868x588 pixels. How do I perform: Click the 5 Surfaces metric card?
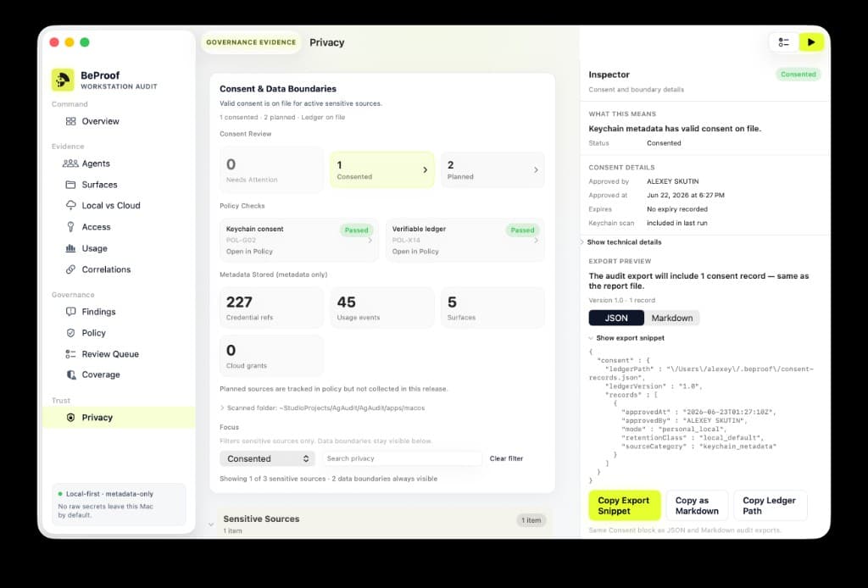pos(492,308)
